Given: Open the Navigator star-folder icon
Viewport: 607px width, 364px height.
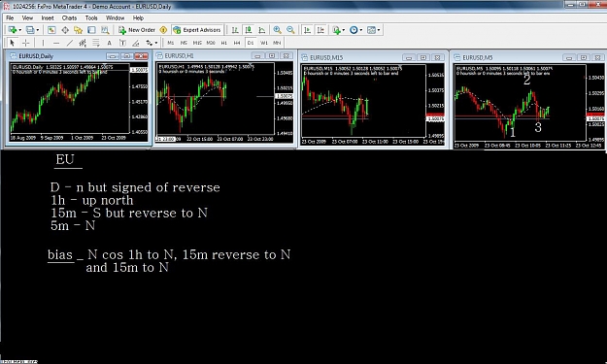Looking at the screenshot, I should click(x=79, y=30).
